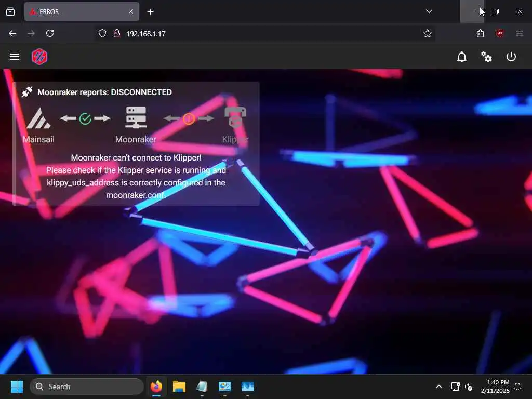
Task: View site security lock information
Action: [x=117, y=34]
